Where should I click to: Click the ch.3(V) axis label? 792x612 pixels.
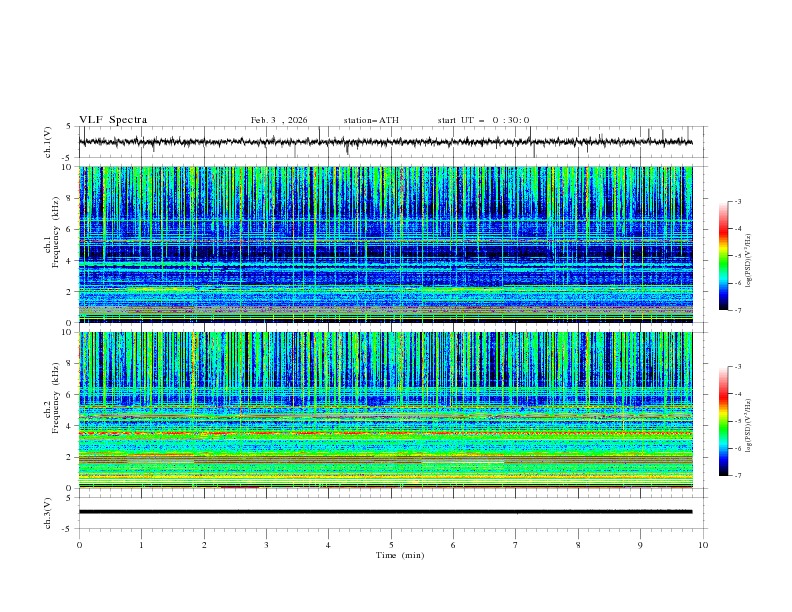48,511
